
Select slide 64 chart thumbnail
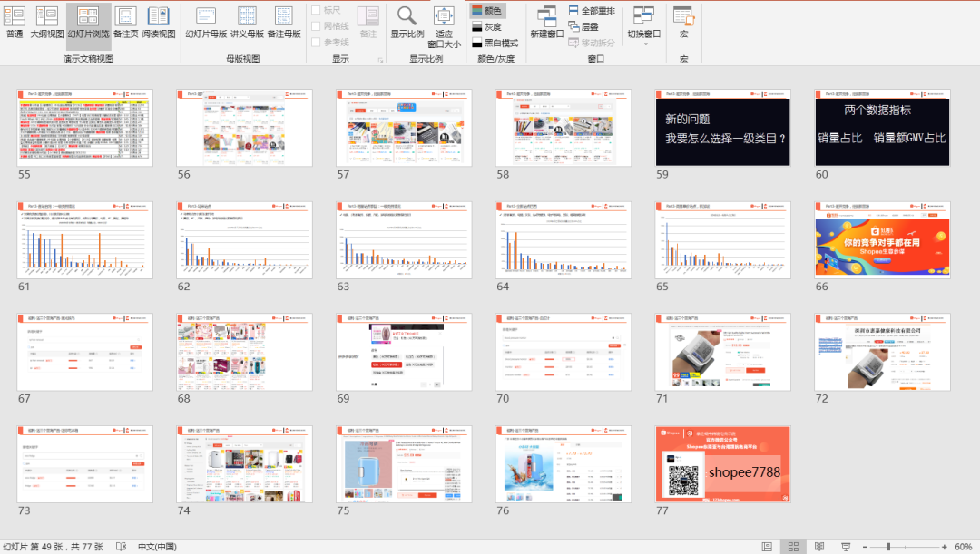click(563, 240)
